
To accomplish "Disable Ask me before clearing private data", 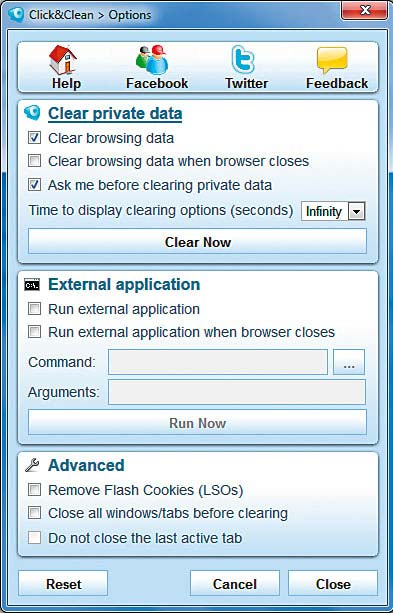I will [x=34, y=185].
